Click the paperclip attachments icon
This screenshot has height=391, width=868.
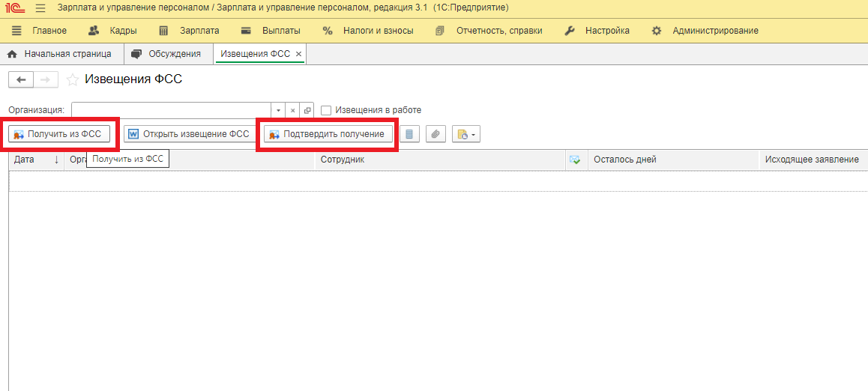pyautogui.click(x=435, y=134)
